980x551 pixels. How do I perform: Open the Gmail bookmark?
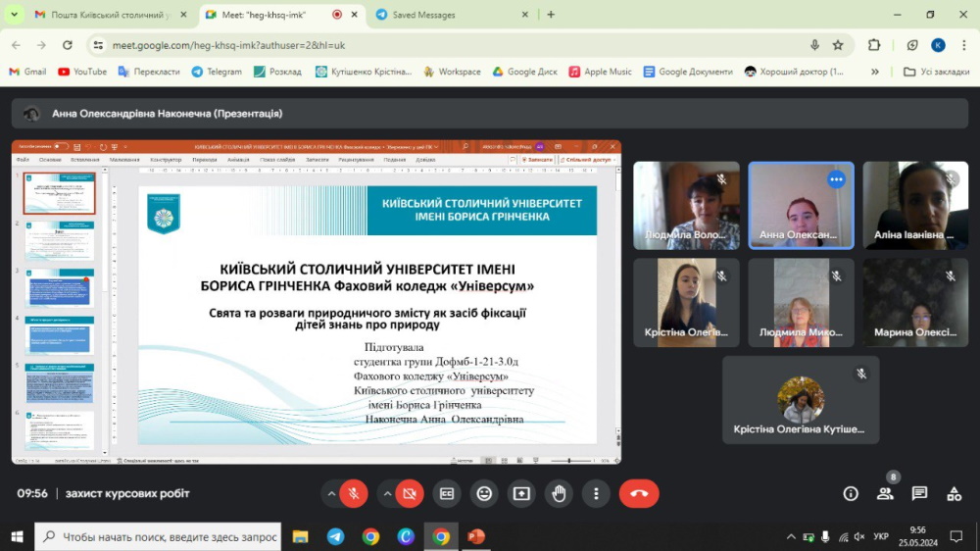tap(27, 72)
